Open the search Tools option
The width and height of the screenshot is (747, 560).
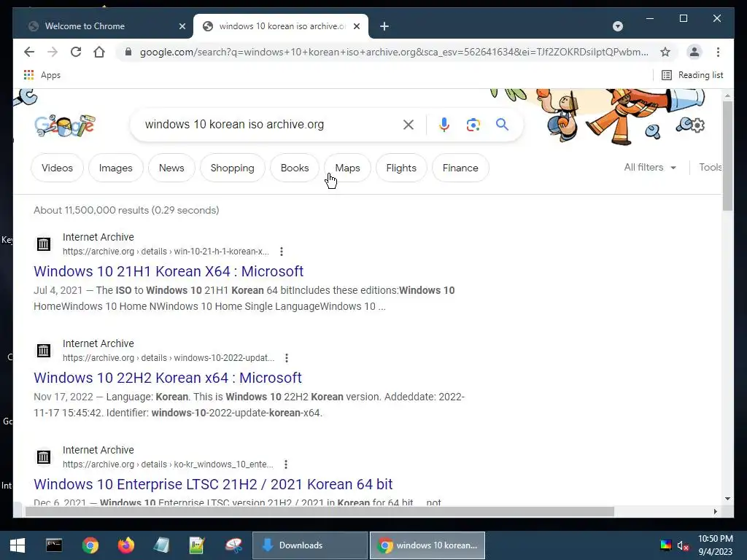point(711,167)
